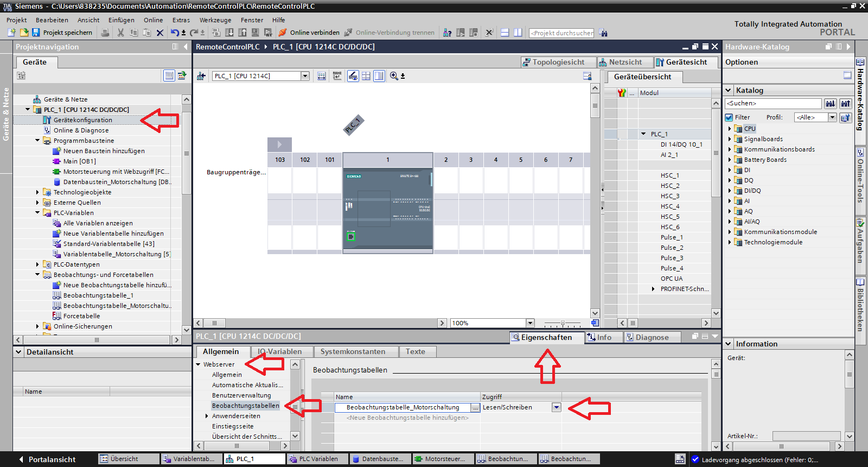Image resolution: width=868 pixels, height=467 pixels.
Task: Open Main [OB1] block in tree
Action: tap(79, 161)
